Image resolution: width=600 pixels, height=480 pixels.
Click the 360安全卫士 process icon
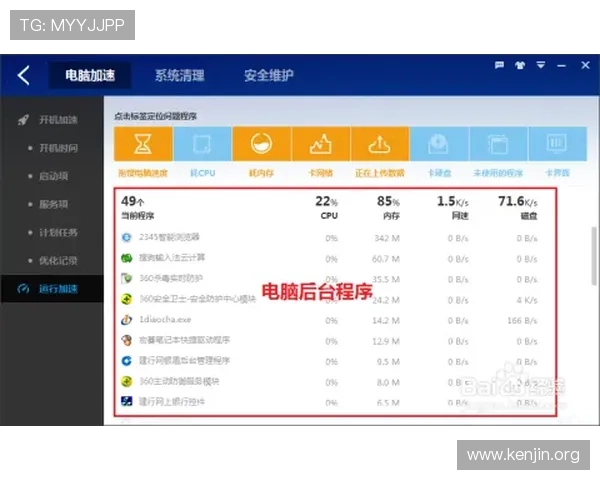(127, 299)
